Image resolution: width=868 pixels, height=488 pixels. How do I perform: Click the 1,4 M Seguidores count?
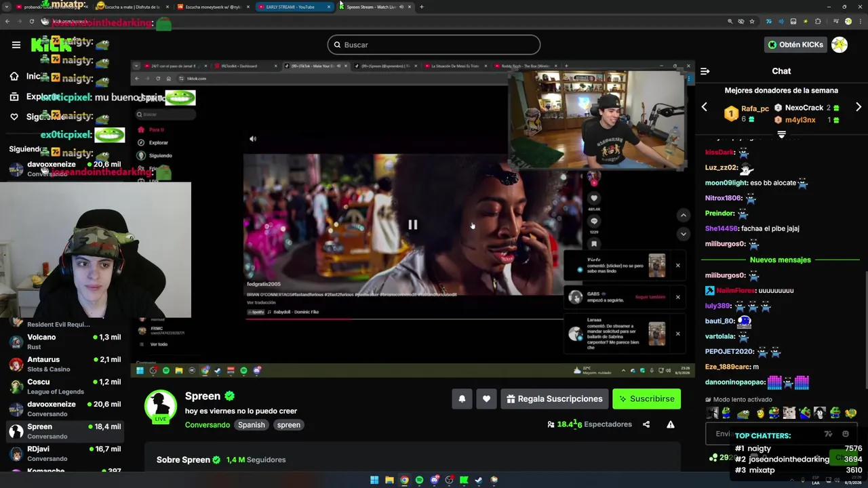pos(256,460)
